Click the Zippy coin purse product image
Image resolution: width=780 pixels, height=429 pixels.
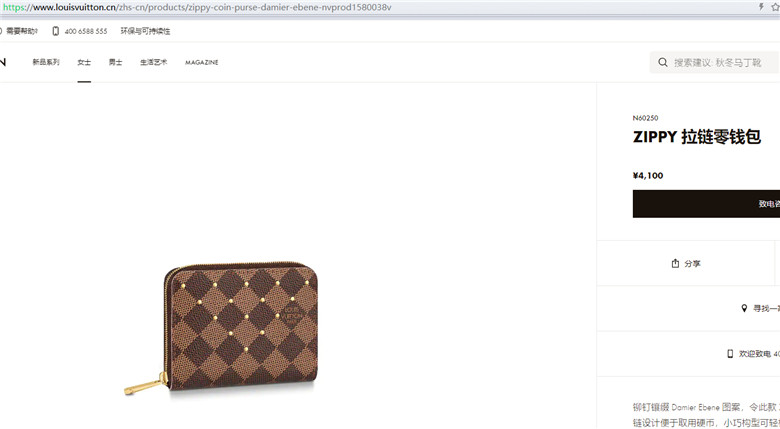point(221,328)
